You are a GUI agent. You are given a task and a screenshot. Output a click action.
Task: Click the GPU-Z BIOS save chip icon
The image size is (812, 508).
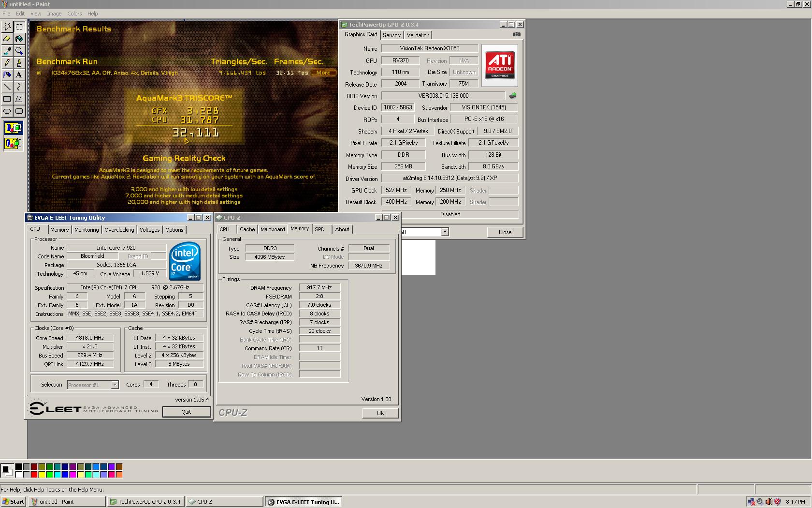click(513, 96)
